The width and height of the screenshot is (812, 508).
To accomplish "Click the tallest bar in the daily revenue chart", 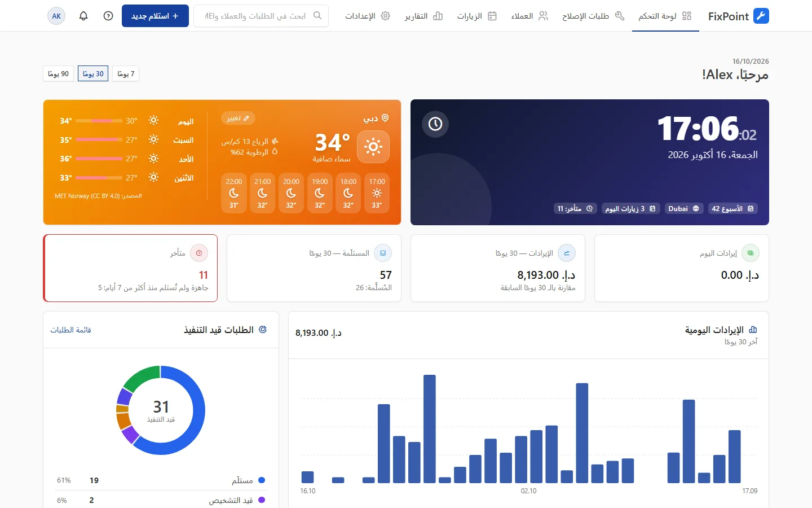I will pos(430,429).
